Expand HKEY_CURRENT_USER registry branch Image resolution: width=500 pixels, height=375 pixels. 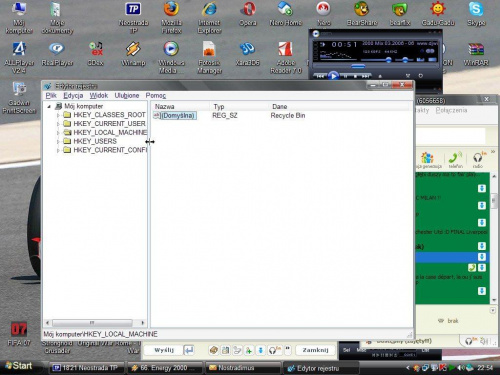point(58,124)
